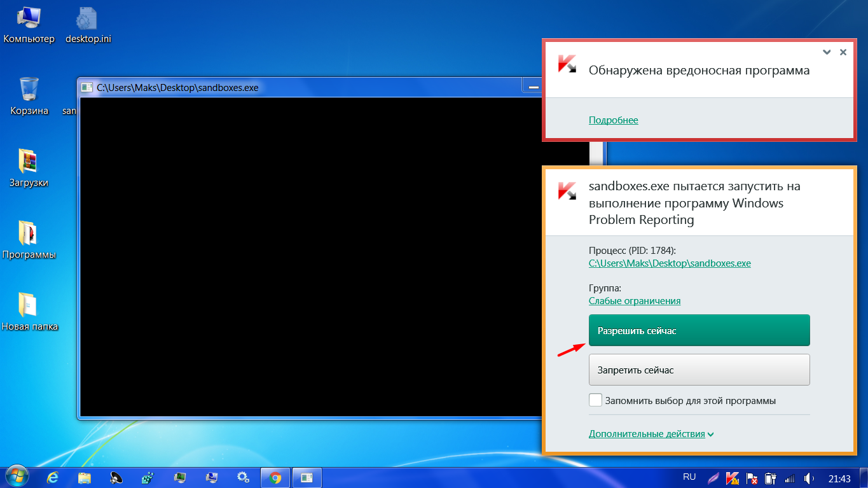Screen dimensions: 868x488
Task: Open the Windows Start button
Action: pos(16,477)
